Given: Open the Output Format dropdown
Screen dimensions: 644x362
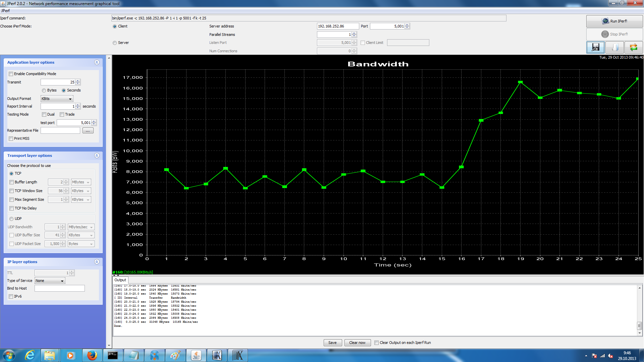Looking at the screenshot, I should pyautogui.click(x=57, y=99).
